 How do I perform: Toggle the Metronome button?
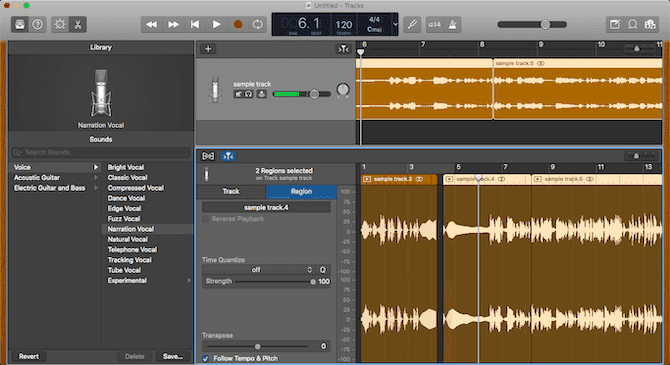click(453, 24)
